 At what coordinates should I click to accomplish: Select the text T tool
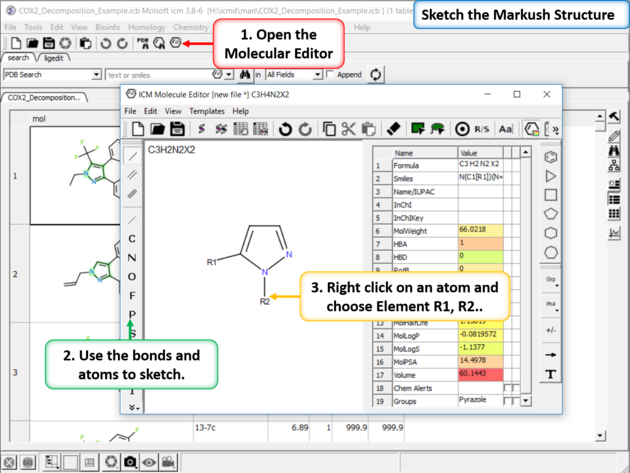click(x=550, y=374)
